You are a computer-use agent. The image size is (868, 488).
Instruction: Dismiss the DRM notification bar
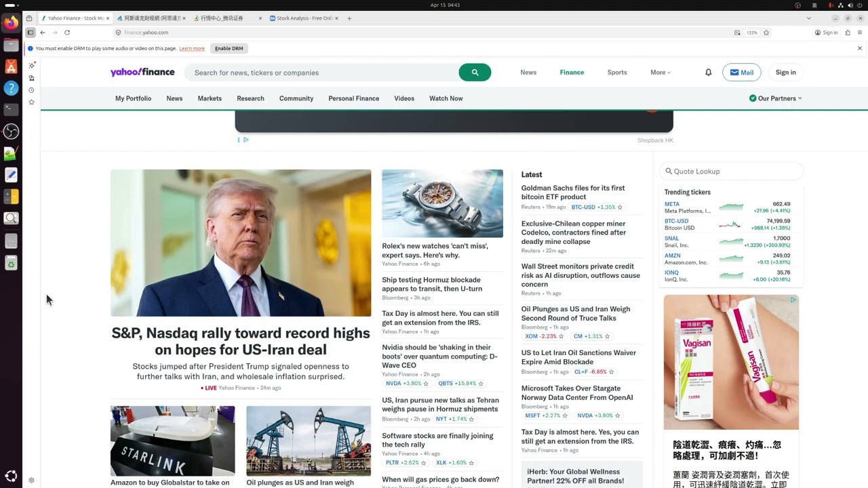[860, 48]
